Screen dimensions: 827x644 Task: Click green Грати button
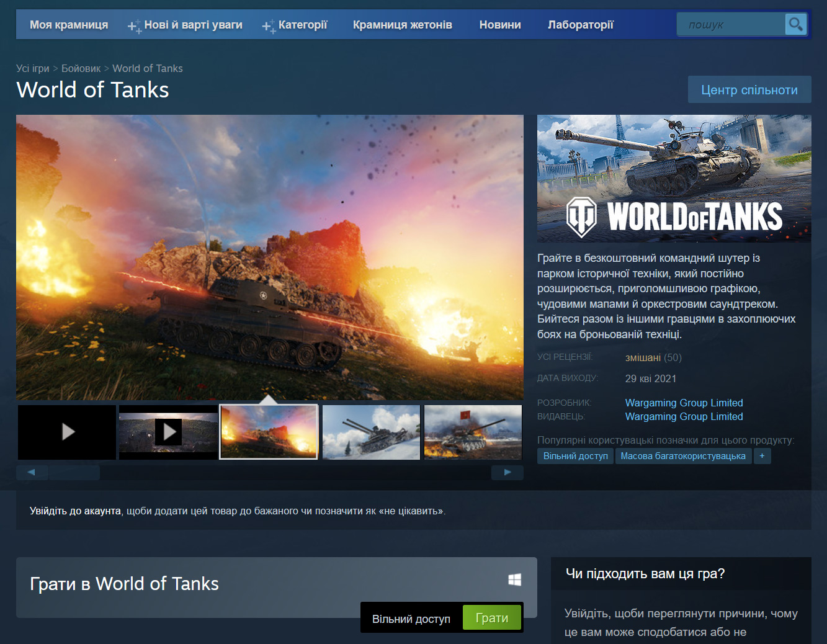tap(492, 618)
